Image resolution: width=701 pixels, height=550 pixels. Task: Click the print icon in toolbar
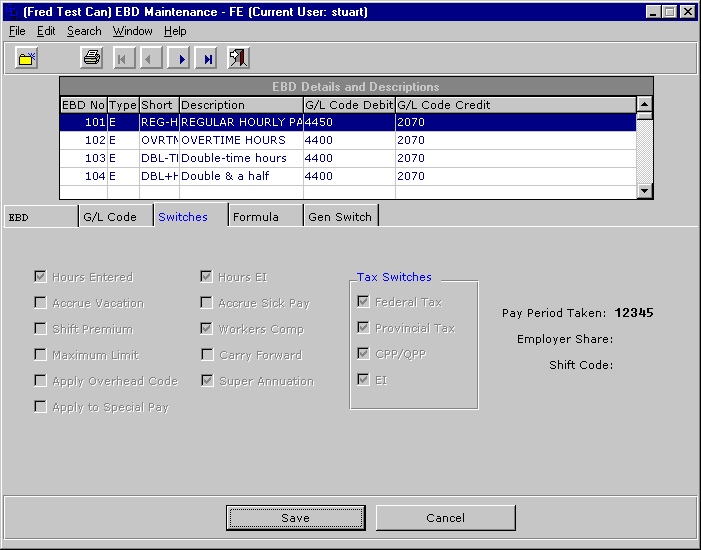tap(91, 59)
